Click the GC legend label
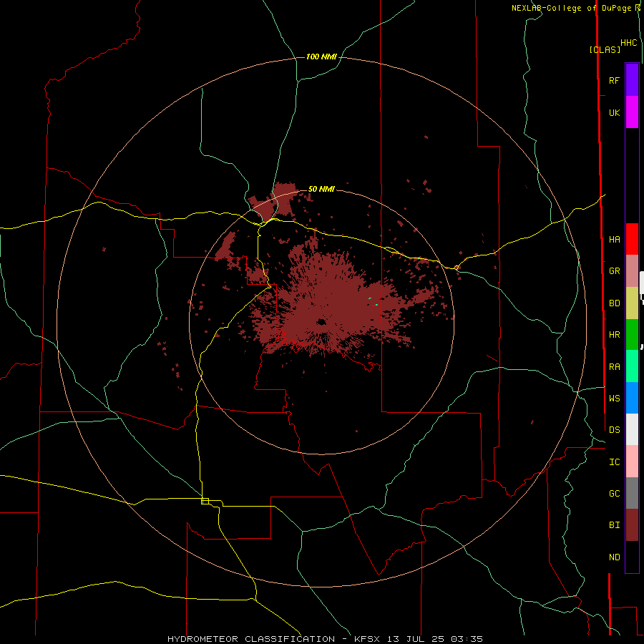 614,493
